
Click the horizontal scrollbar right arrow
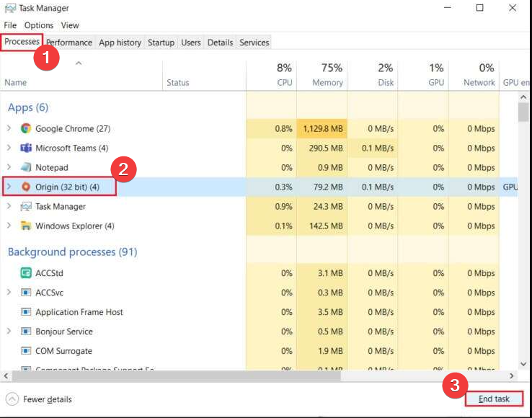(512, 376)
